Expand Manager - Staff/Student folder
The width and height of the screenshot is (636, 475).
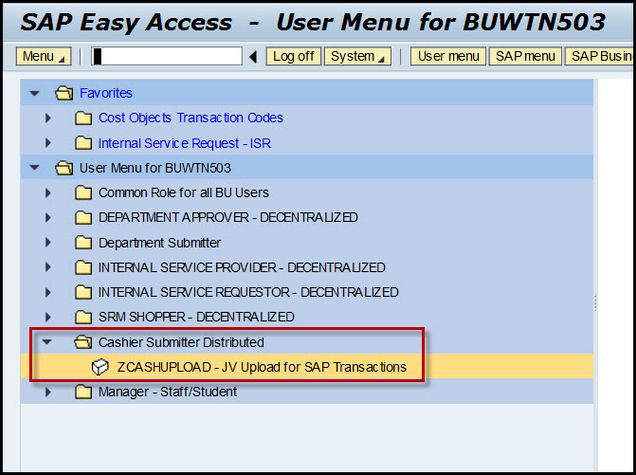(48, 392)
